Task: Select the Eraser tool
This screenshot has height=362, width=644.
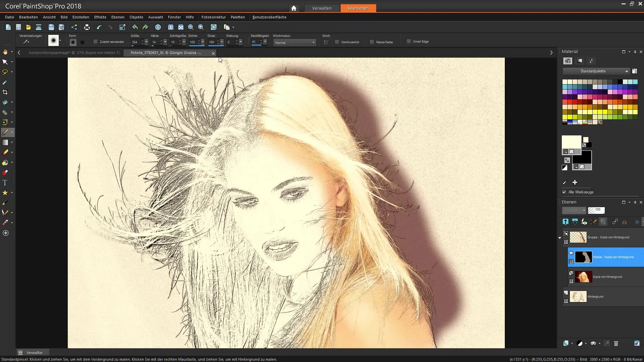Action: (x=5, y=153)
